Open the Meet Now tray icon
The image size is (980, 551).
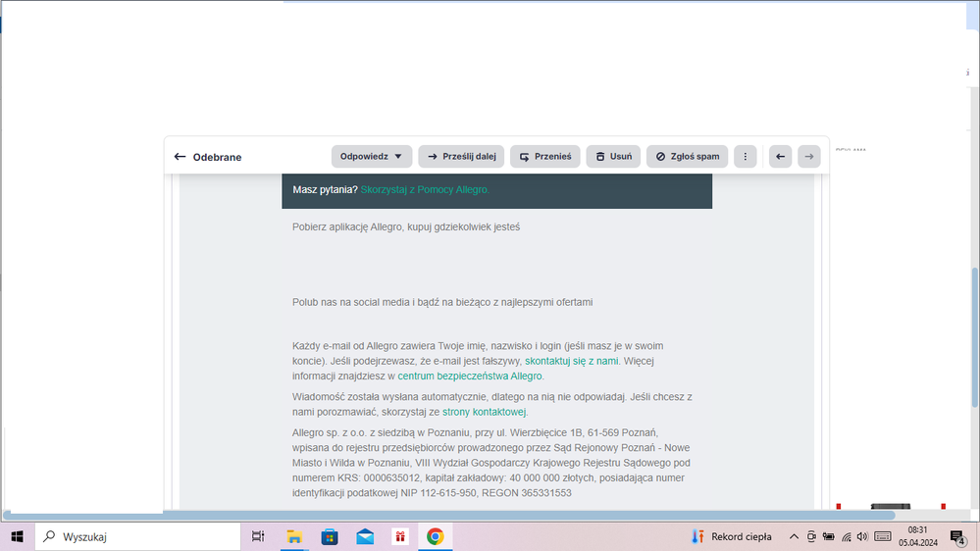point(811,536)
